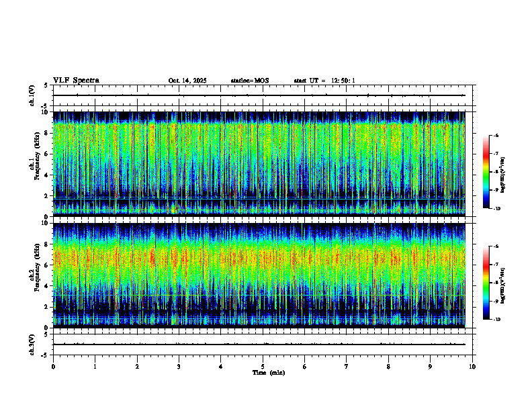Click the "ch.1(V)" axis label
Image resolution: width=532 pixels, height=411 pixels.
(x=32, y=95)
